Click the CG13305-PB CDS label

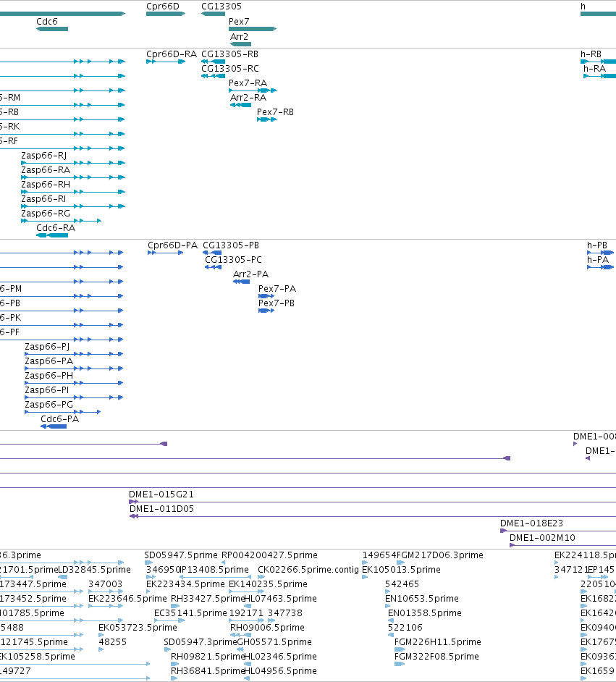click(231, 245)
